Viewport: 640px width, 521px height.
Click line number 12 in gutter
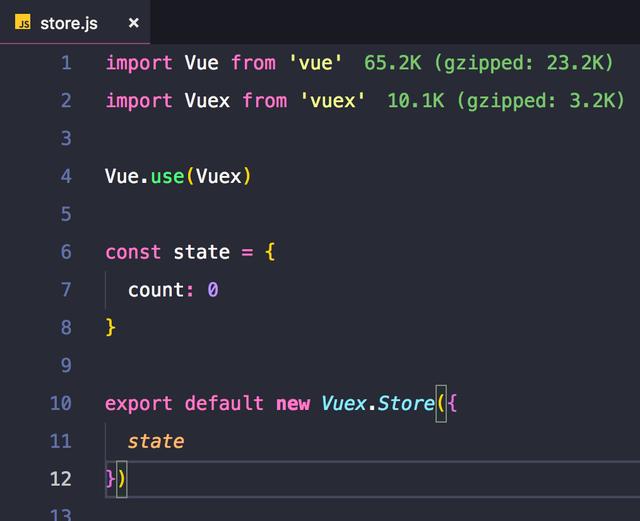pos(61,479)
